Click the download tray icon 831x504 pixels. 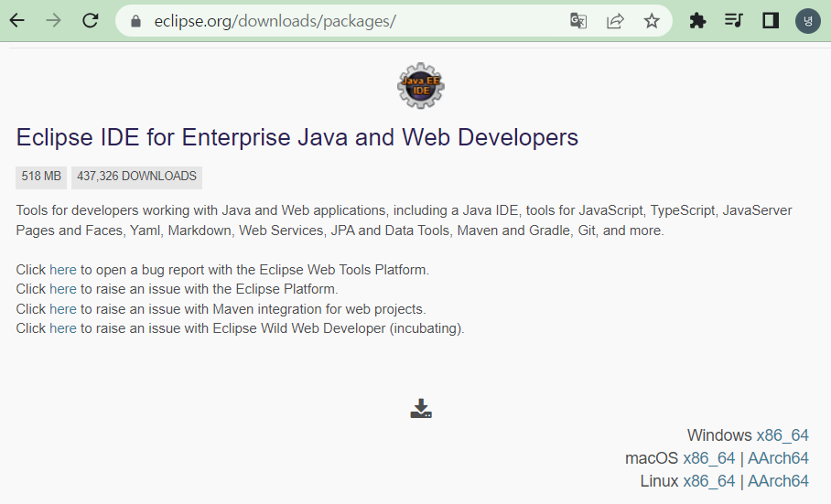coord(421,409)
